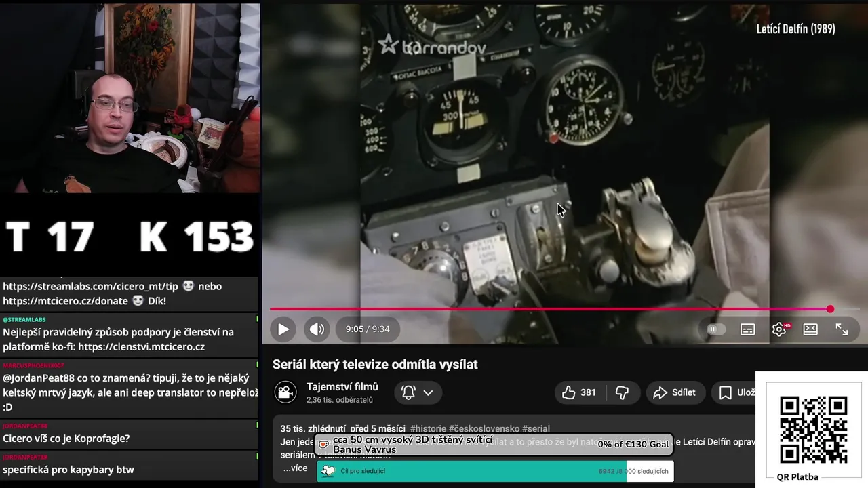The image size is (868, 488).
Task: Open the clenstvi.mtcicero.cz link
Action: [141, 347]
